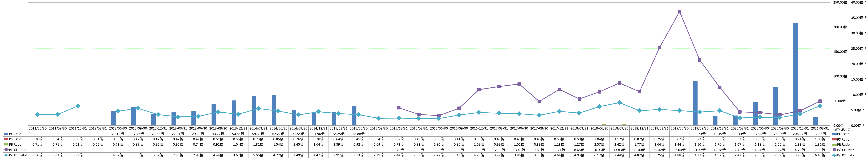Click P/FCF Ratio value 13.48倍
This screenshot has height=158, width=868.
click(x=519, y=150)
